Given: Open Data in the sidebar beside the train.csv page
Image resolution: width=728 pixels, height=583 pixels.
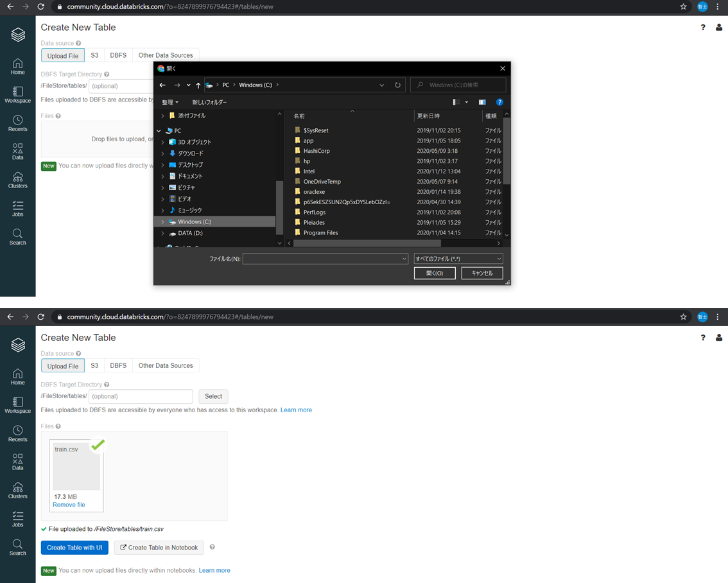Looking at the screenshot, I should point(17,462).
